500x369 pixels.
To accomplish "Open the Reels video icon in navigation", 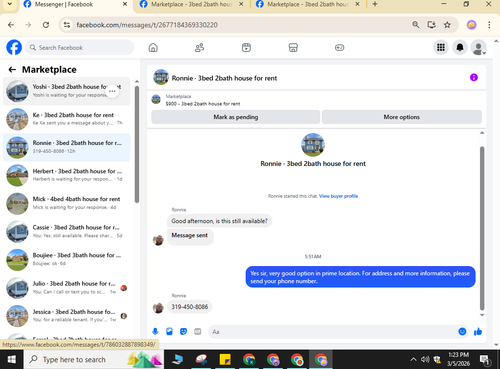I will coord(246,48).
